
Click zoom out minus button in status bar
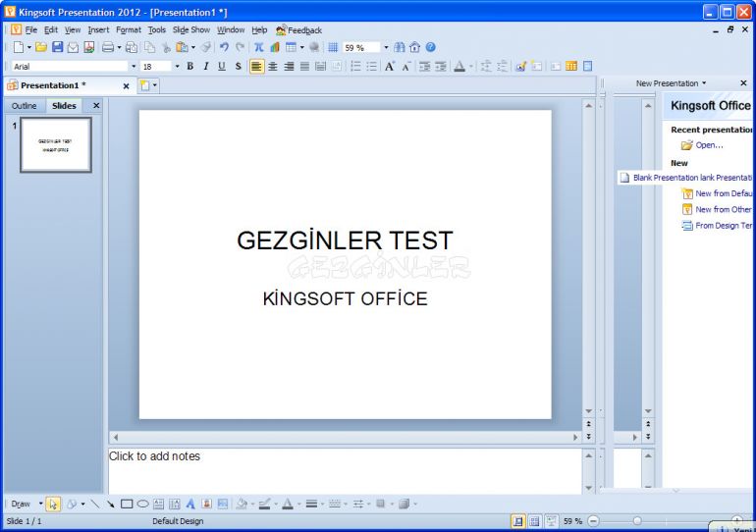tap(594, 521)
